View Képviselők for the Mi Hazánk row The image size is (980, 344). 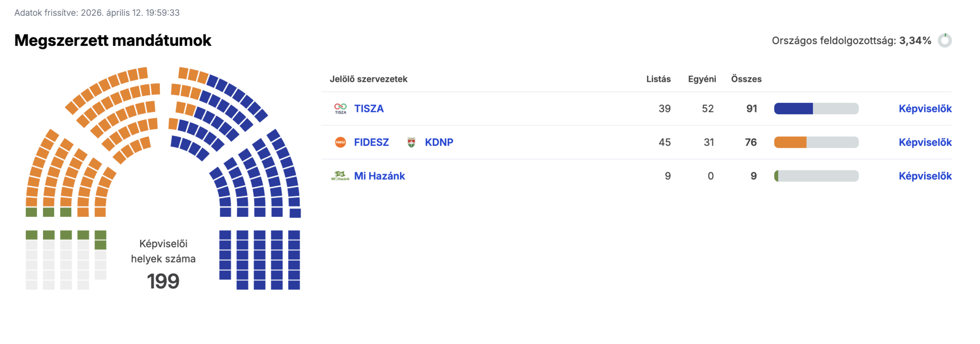924,176
